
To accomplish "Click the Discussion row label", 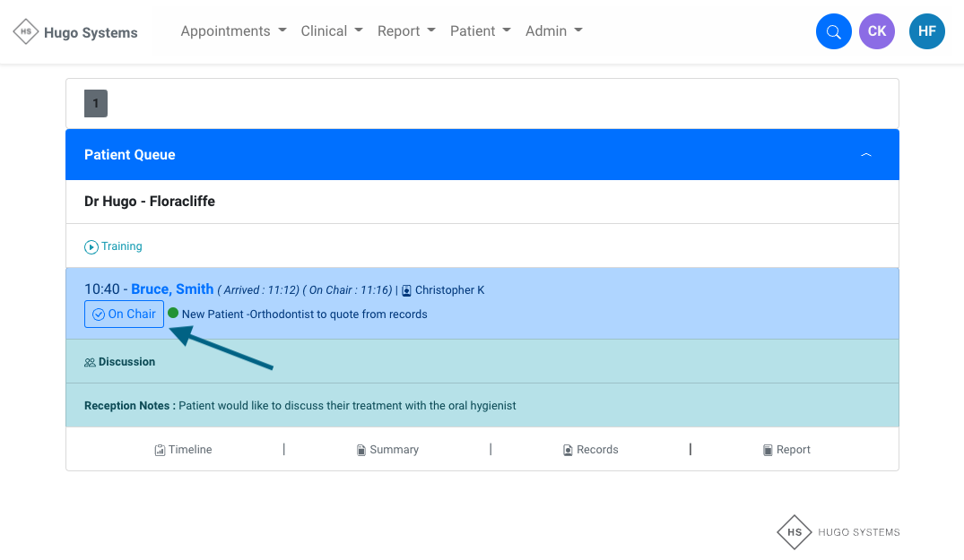I will point(126,362).
